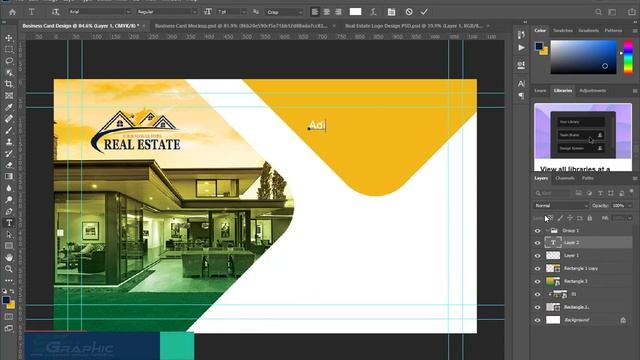The width and height of the screenshot is (640, 360).
Task: Switch to the Patterns tab
Action: [x=613, y=31]
